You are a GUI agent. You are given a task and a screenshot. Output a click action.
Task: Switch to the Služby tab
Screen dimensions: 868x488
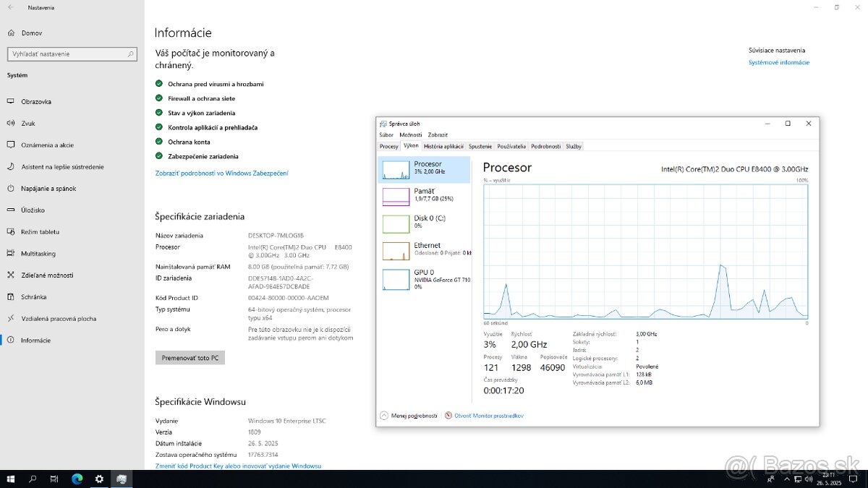pyautogui.click(x=574, y=146)
